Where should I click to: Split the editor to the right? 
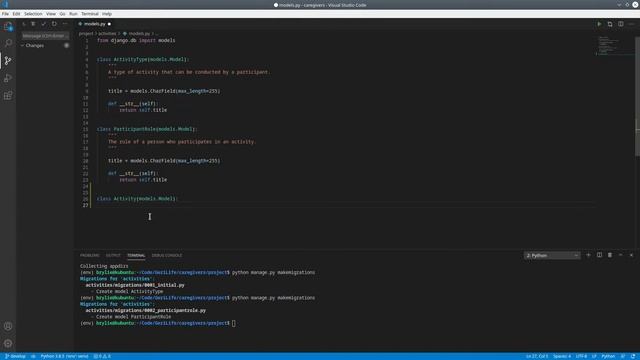620,24
